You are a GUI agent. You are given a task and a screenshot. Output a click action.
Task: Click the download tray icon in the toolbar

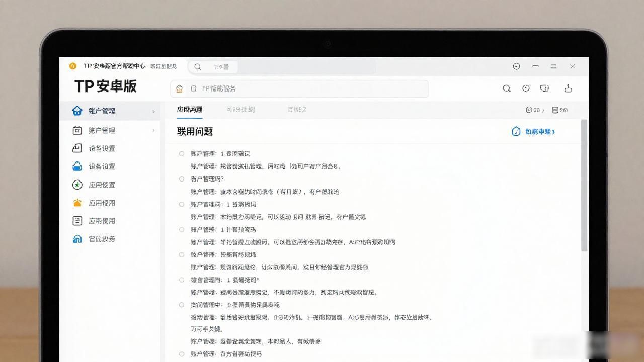point(568,88)
